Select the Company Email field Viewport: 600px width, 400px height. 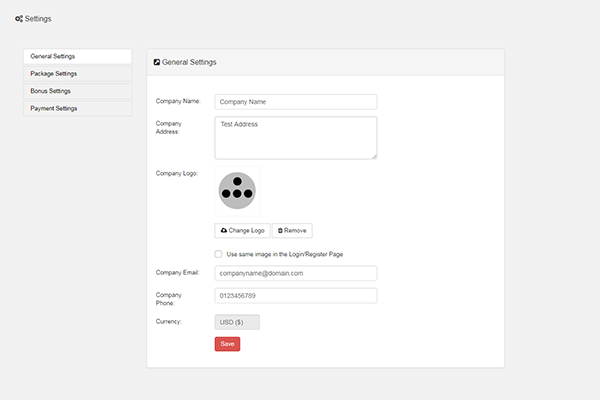[x=295, y=272]
